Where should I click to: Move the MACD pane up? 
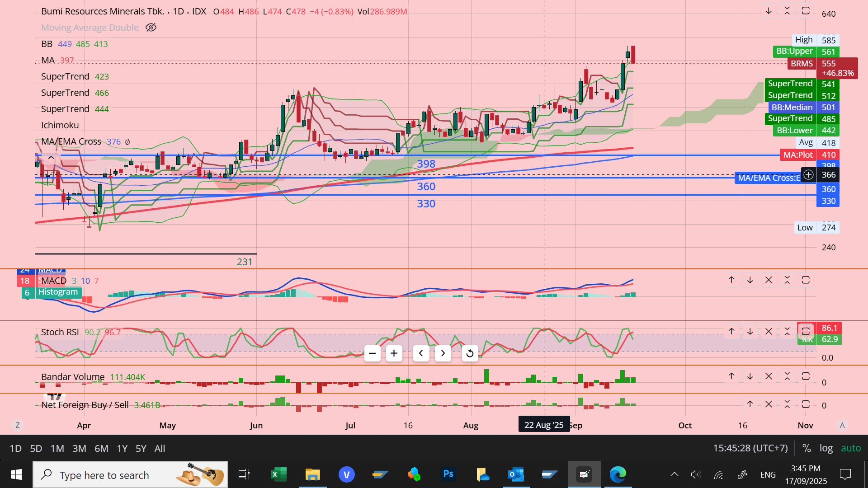(x=731, y=280)
